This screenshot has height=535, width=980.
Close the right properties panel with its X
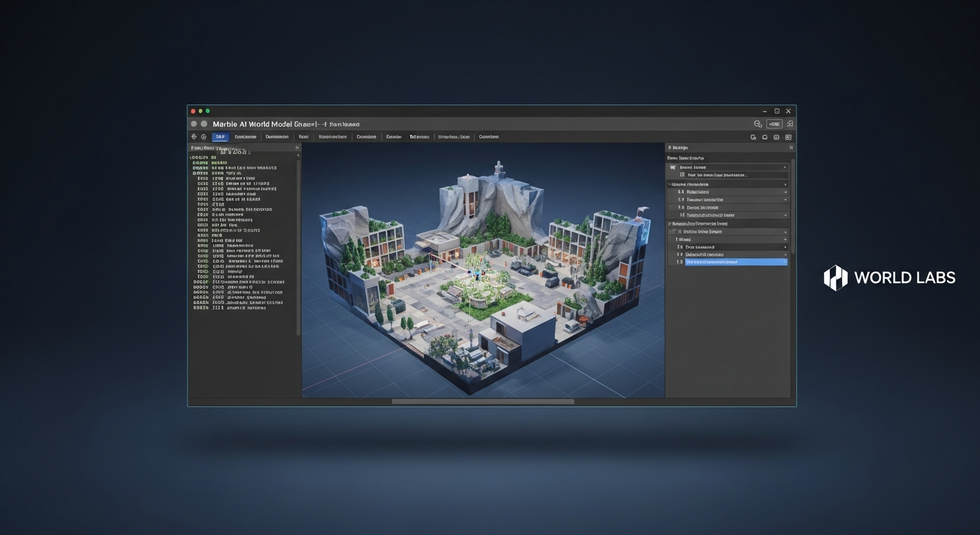791,148
